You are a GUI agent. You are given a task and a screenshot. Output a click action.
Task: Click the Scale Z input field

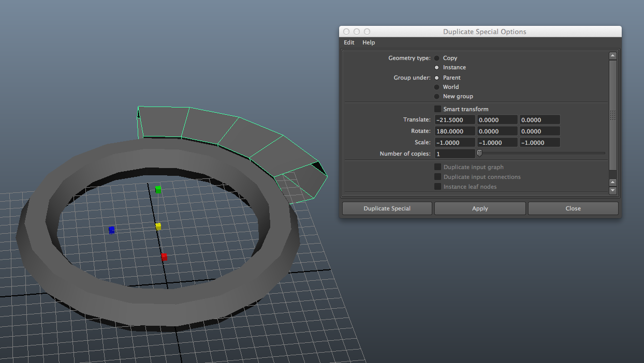tap(539, 143)
